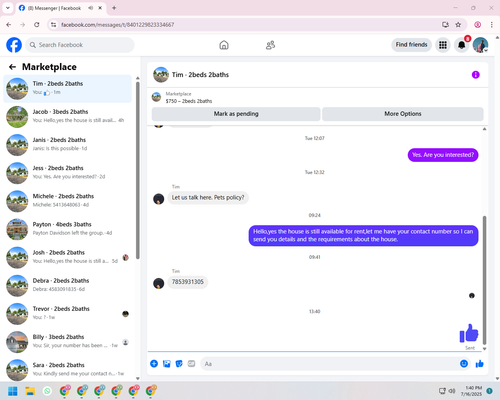Image resolution: width=500 pixels, height=400 pixels.
Task: Open the Chrome three-dot menu
Action: 492,25
